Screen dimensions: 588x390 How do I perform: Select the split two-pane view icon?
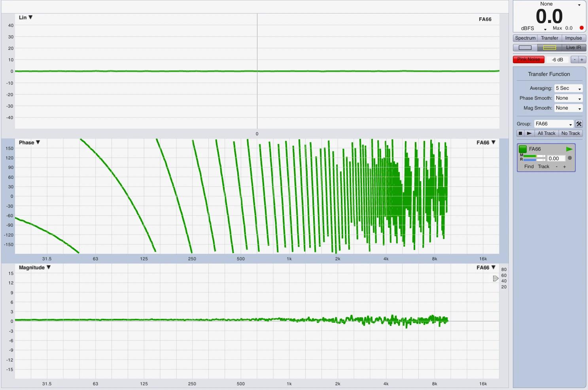[x=549, y=48]
